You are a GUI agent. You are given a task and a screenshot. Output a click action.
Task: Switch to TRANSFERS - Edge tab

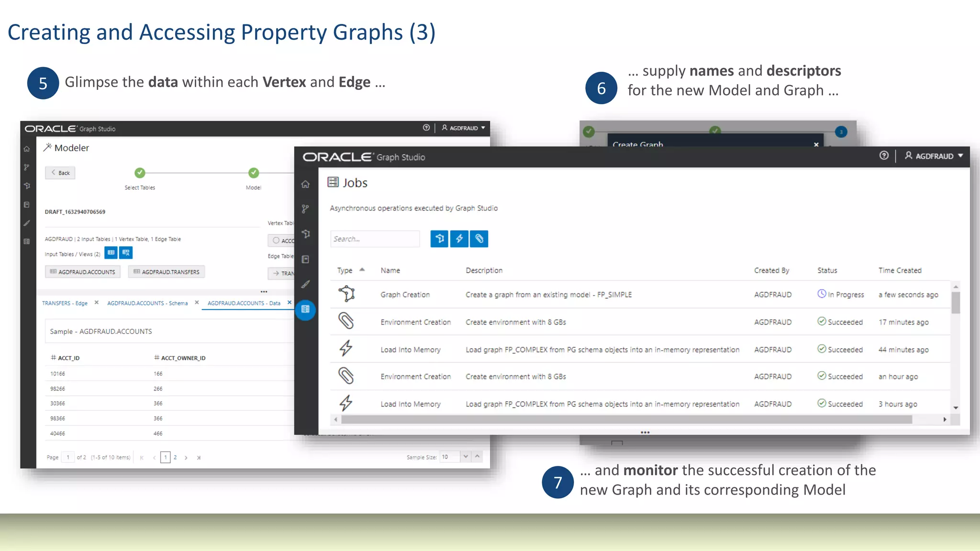point(65,303)
